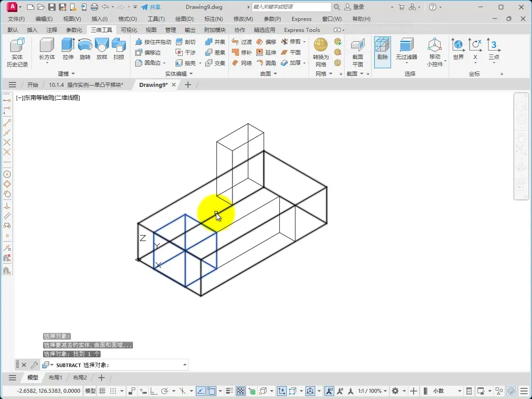The height and width of the screenshot is (399, 532).
Task: Open the 无过滤器 filter dropdown
Action: tap(407, 63)
